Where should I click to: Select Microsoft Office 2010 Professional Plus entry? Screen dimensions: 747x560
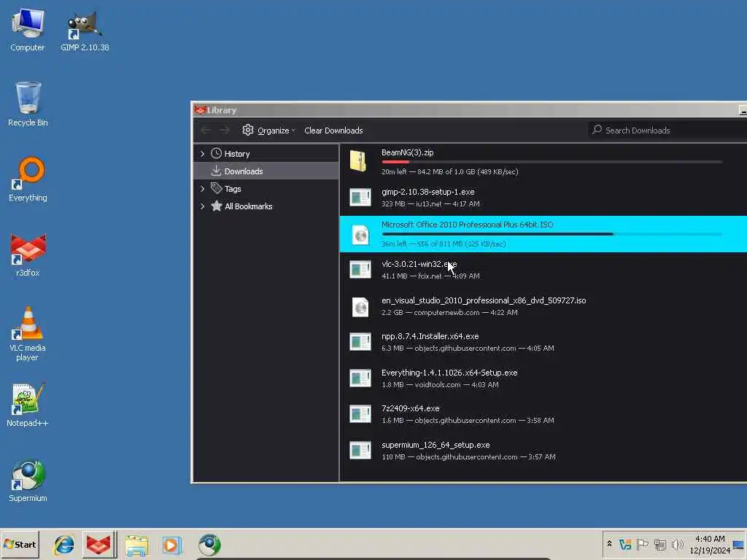[543, 234]
